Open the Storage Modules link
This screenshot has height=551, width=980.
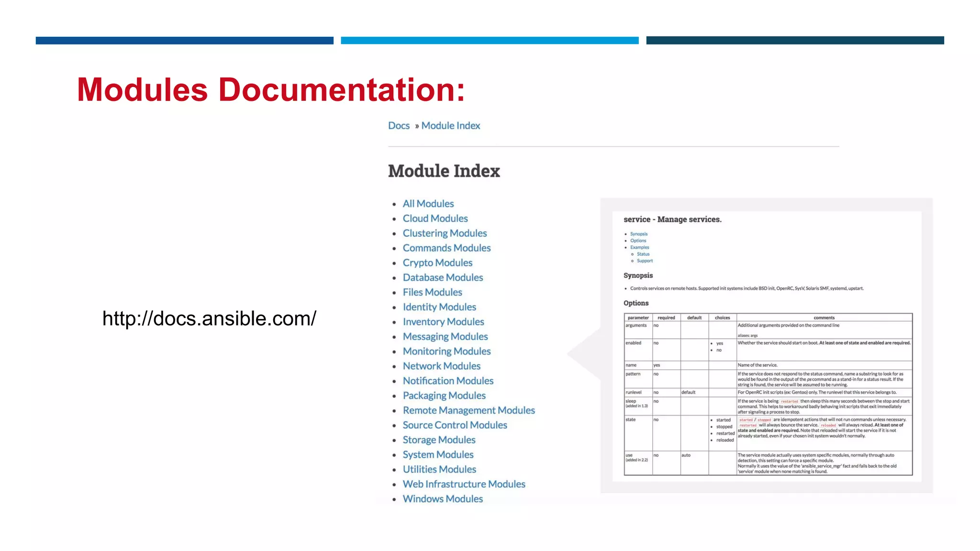[439, 440]
